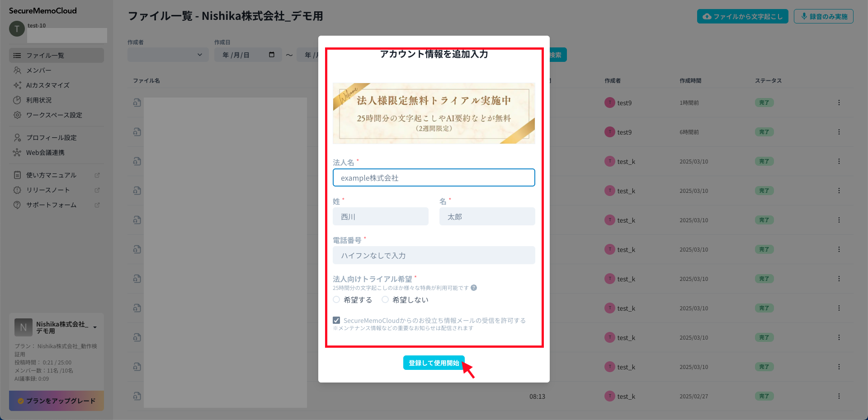Click the calendar icon in start date field

pos(272,55)
